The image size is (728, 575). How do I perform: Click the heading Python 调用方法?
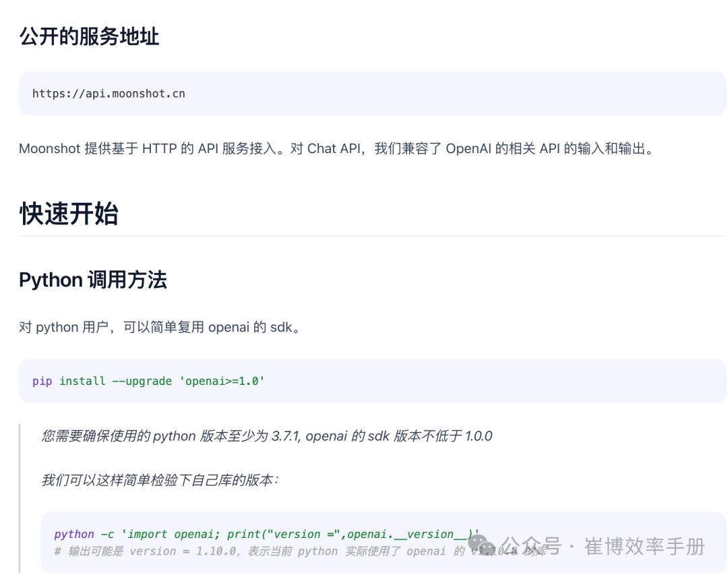point(93,280)
